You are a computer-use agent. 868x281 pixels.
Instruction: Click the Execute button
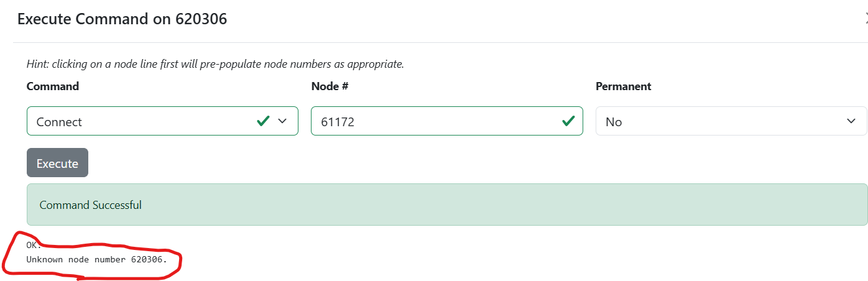(x=57, y=163)
